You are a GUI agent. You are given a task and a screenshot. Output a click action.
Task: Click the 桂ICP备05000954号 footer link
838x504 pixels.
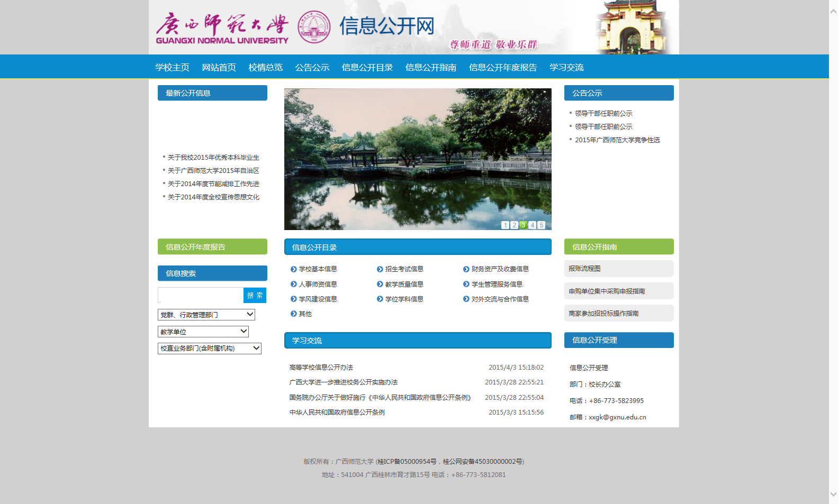pyautogui.click(x=407, y=462)
